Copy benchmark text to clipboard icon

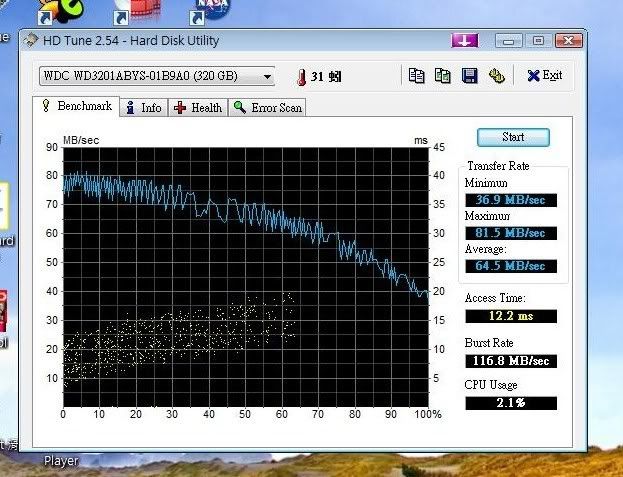pos(416,75)
